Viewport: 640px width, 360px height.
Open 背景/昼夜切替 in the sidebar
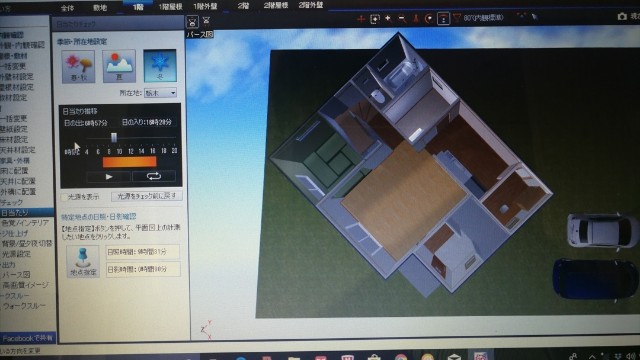pyautogui.click(x=27, y=244)
